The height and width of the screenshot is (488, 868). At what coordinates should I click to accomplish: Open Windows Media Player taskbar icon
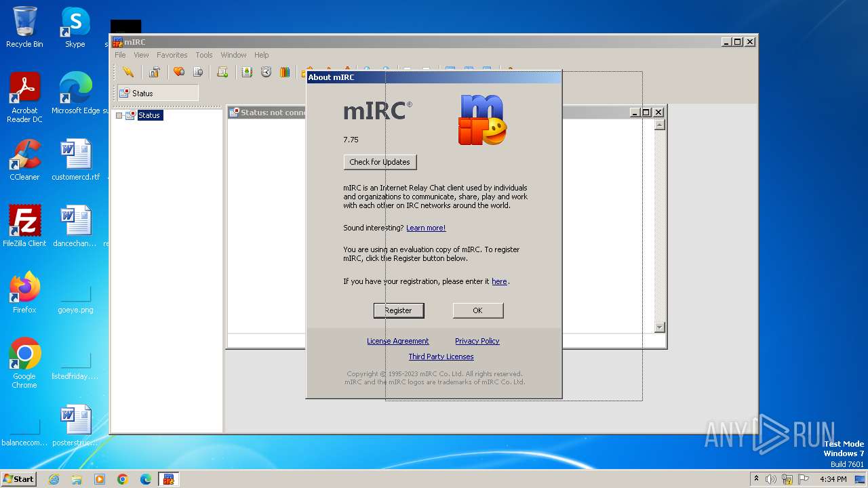coord(100,479)
